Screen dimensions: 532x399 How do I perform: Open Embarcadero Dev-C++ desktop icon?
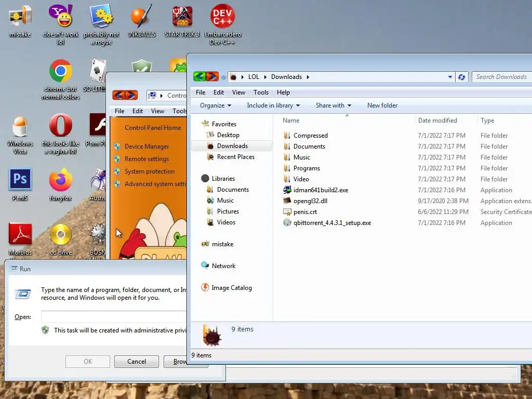pos(222,24)
